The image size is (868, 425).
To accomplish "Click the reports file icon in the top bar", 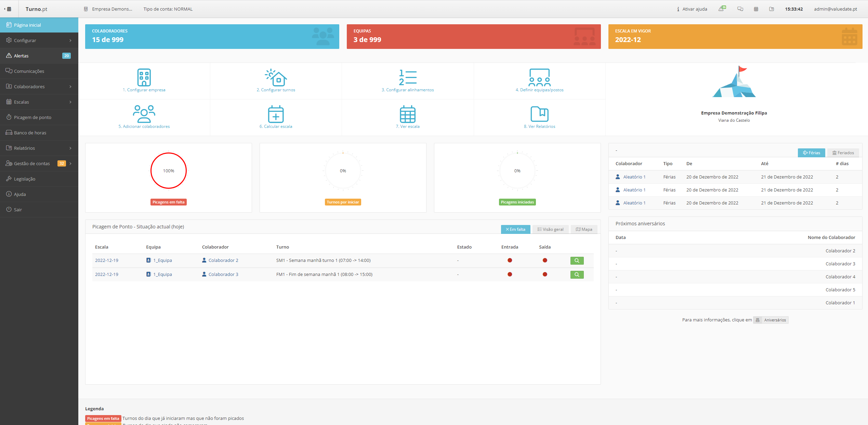I will (772, 9).
